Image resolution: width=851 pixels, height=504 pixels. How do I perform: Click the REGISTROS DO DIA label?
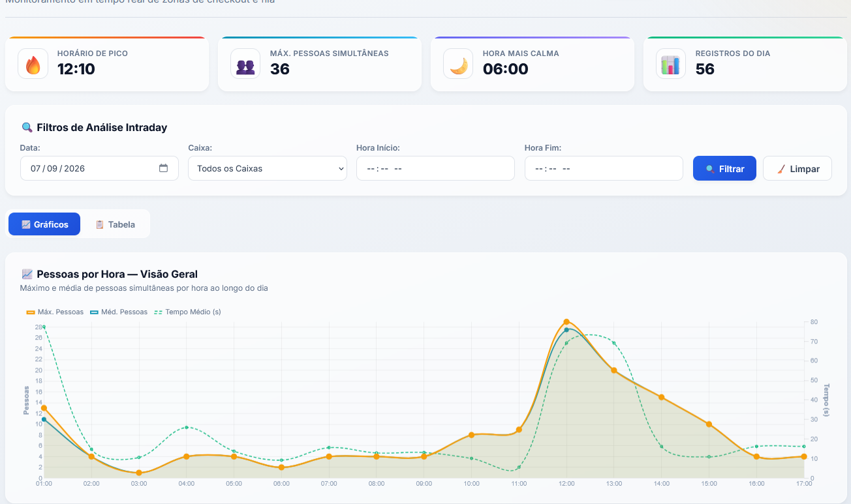click(733, 53)
